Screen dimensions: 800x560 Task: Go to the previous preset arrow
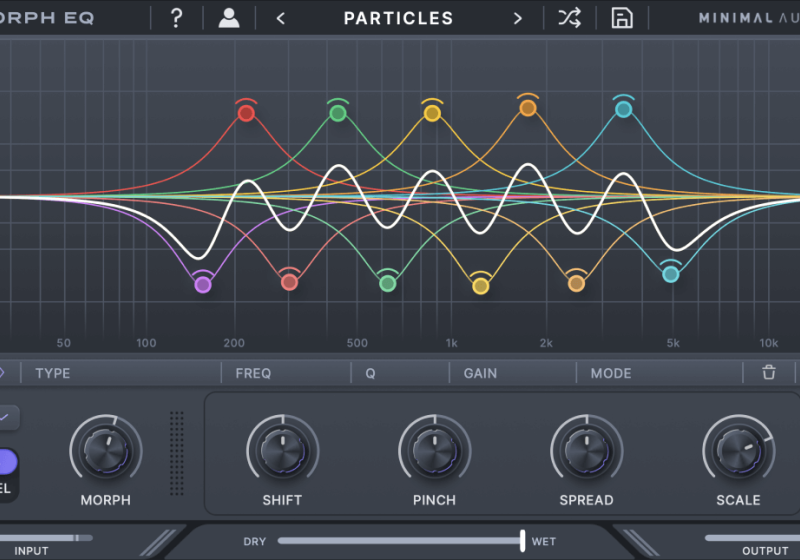pos(281,19)
